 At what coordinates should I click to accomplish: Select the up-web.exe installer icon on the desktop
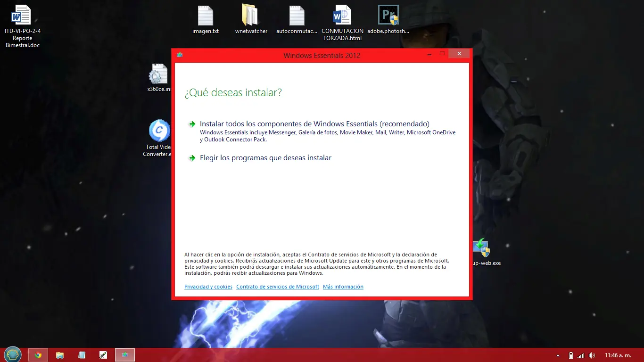point(486,252)
